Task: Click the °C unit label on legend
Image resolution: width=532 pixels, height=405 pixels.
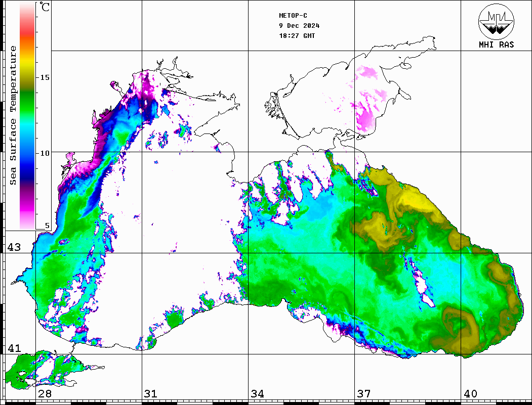Action: coord(45,7)
